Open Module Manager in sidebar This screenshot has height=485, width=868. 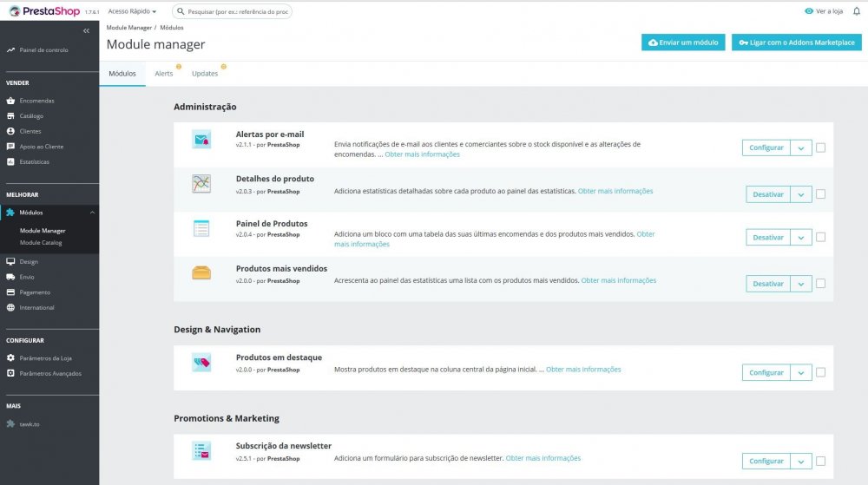tap(43, 231)
